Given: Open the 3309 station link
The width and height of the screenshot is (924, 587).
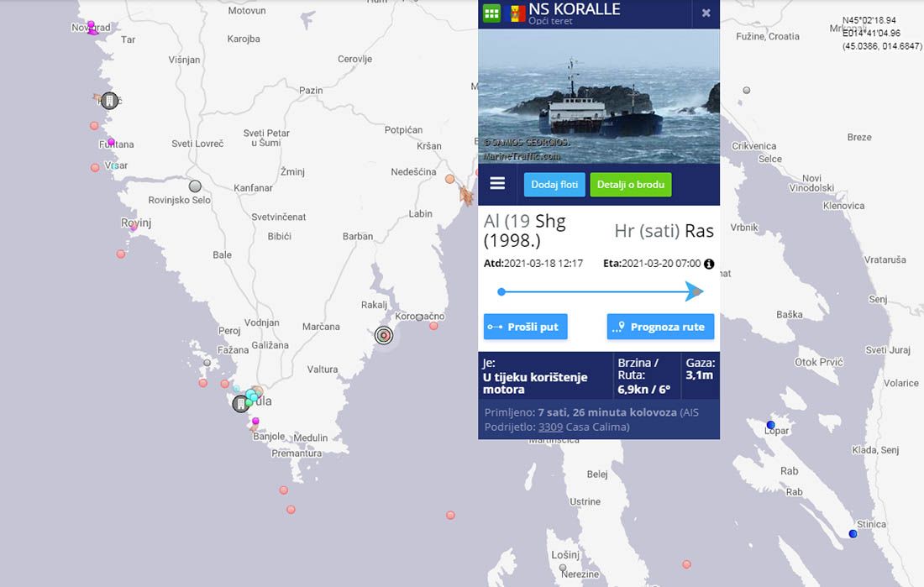Looking at the screenshot, I should point(550,427).
